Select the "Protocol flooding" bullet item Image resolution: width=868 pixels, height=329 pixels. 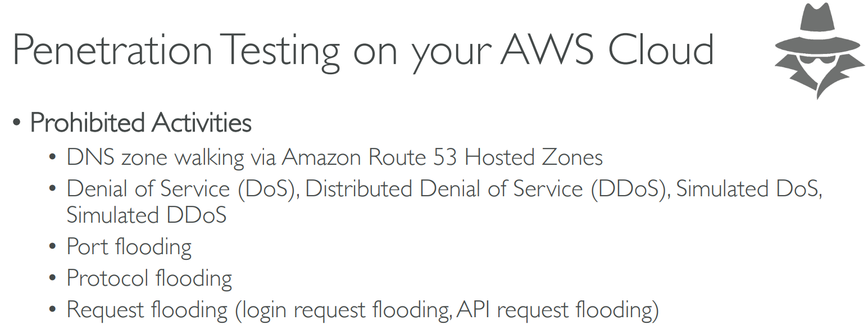pyautogui.click(x=149, y=278)
